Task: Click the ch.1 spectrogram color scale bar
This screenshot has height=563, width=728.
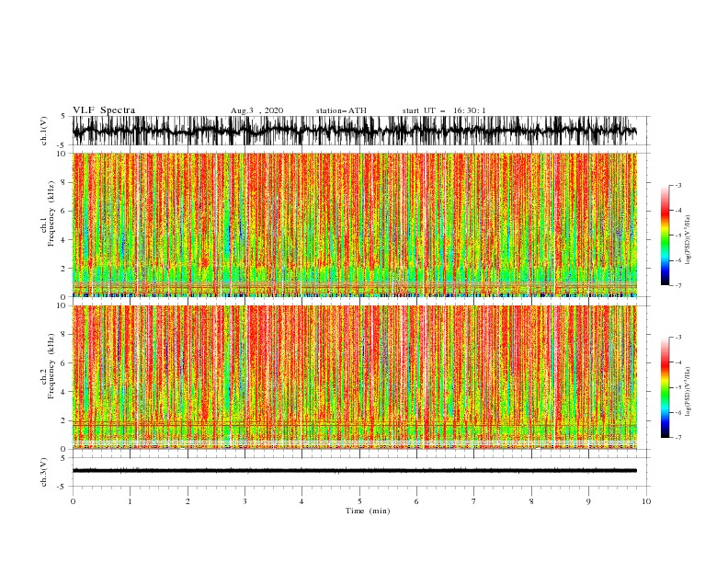Action: coord(665,236)
